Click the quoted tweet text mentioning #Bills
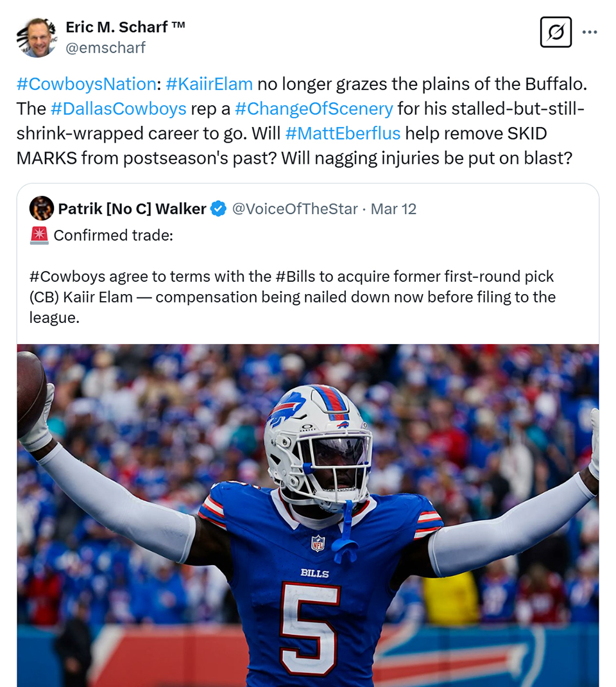 pos(293,297)
